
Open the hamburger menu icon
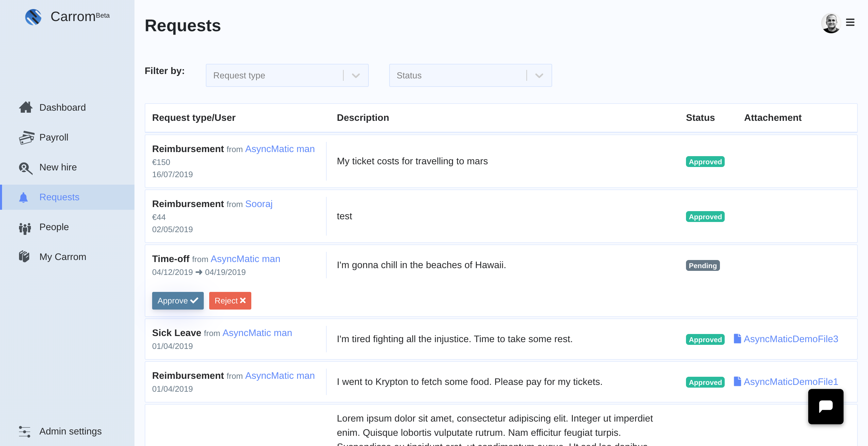coord(850,22)
